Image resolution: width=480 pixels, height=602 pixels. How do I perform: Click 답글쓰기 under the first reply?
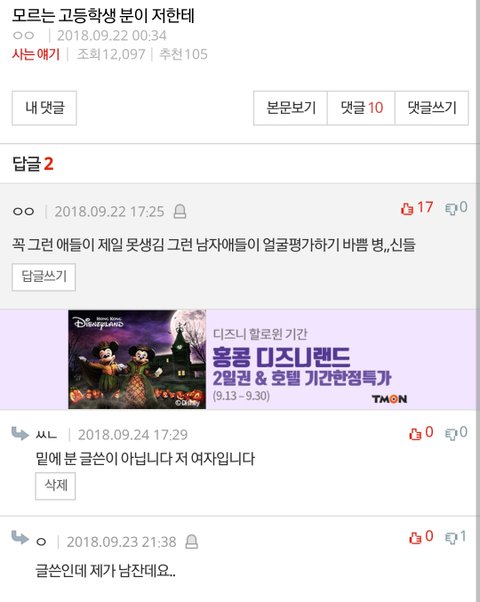pyautogui.click(x=44, y=277)
